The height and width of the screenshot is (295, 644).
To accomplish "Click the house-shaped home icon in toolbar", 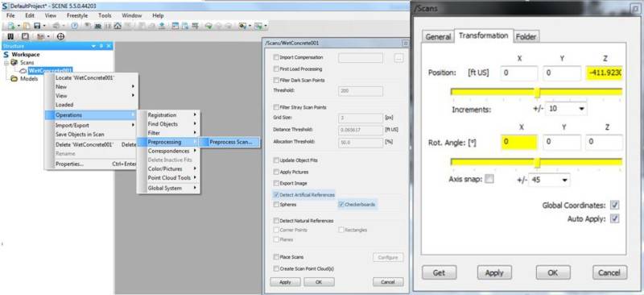I will point(118,26).
